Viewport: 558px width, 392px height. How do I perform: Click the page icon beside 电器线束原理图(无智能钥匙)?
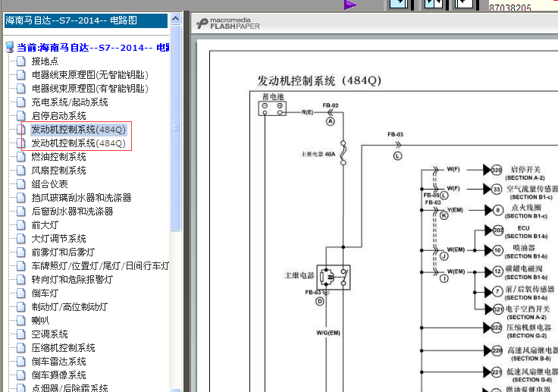point(21,75)
